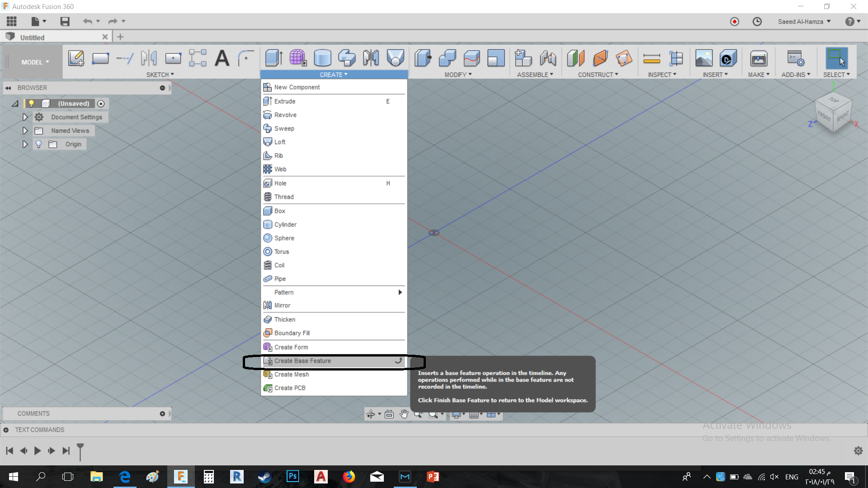
Task: Click the Create Sketch toolbar icon
Action: point(76,58)
